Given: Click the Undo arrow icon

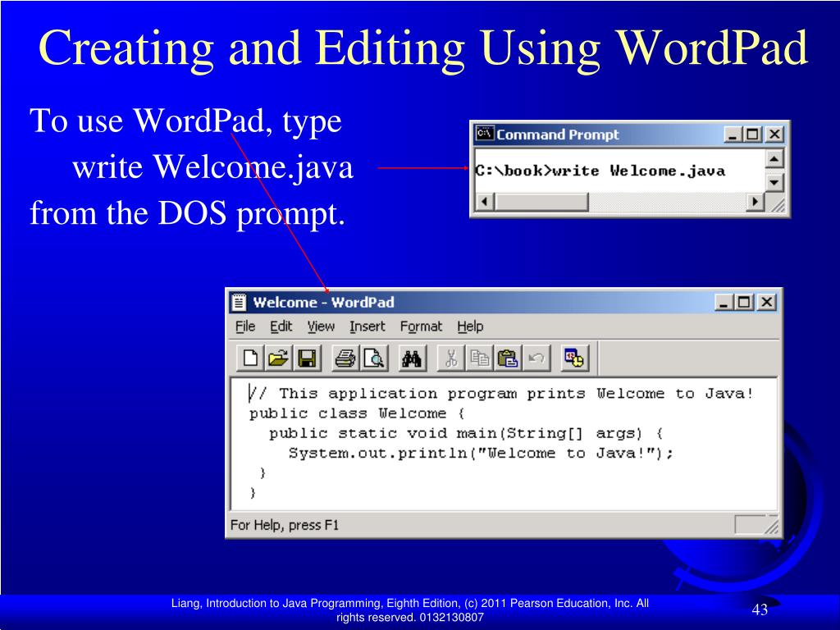Looking at the screenshot, I should [x=536, y=358].
